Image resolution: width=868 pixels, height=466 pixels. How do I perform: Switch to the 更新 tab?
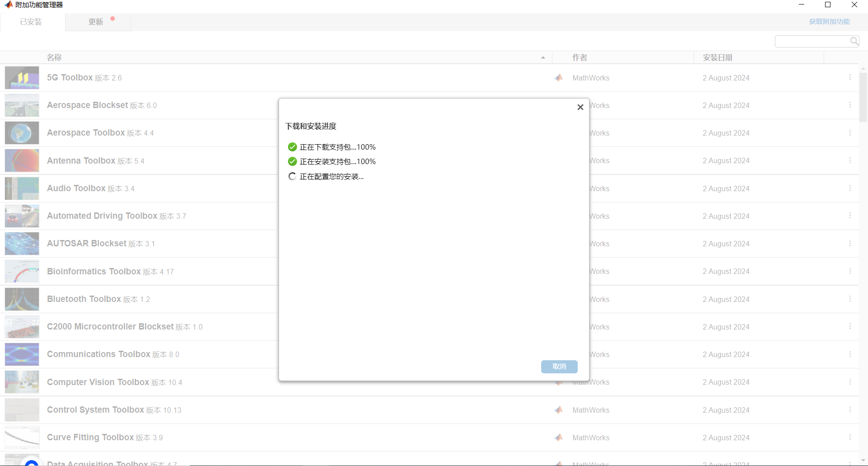pos(96,22)
